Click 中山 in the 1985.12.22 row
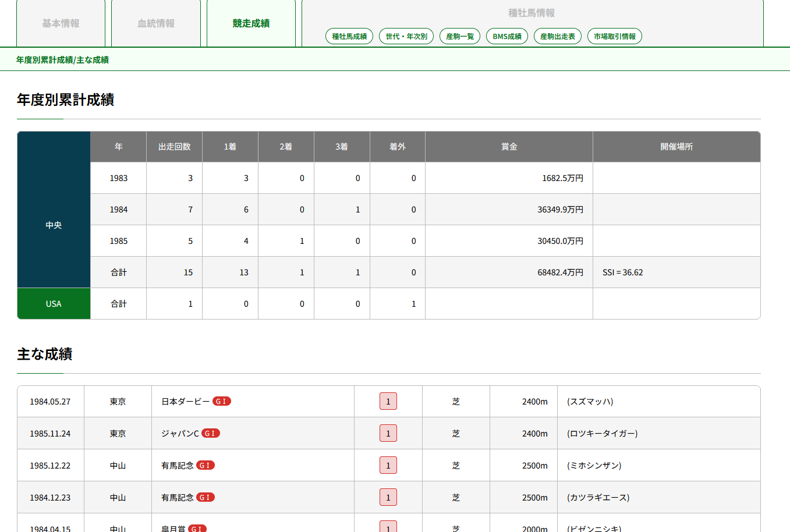The width and height of the screenshot is (790, 532). click(118, 466)
